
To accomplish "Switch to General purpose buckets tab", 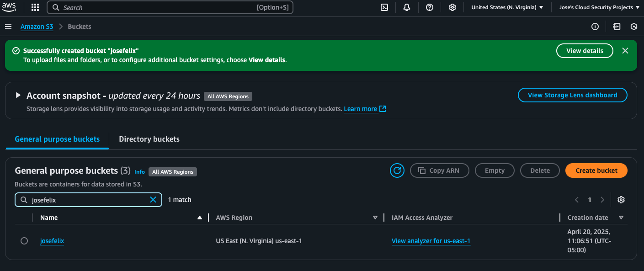I will (57, 139).
